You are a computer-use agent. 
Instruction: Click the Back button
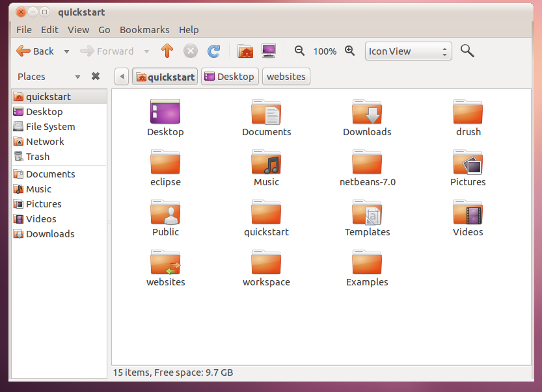point(35,51)
